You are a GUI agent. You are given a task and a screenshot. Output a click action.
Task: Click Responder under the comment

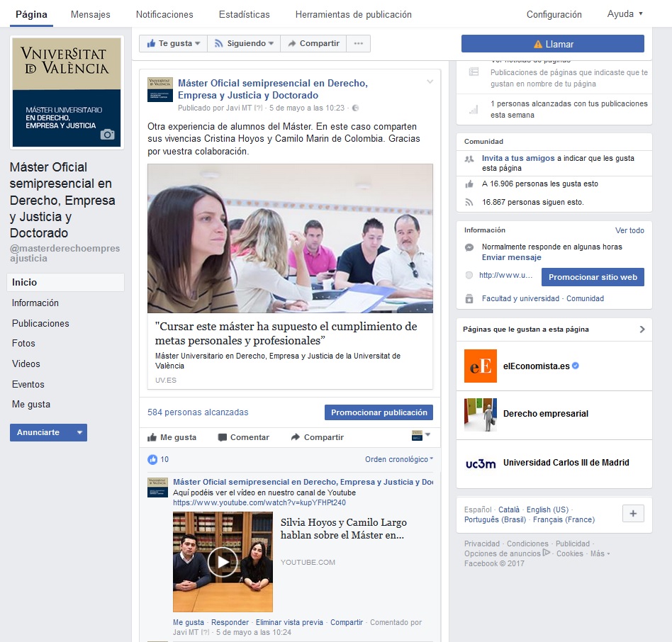pos(230,622)
